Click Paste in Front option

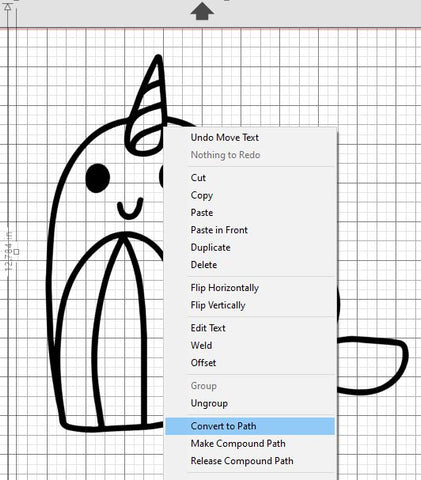[250, 230]
